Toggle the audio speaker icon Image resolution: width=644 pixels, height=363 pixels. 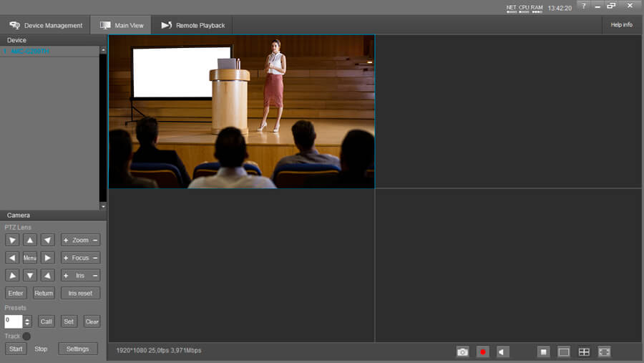click(x=503, y=352)
